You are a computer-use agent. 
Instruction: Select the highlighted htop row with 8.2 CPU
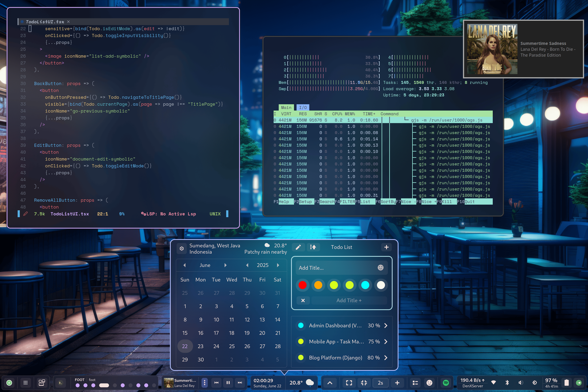pos(383,120)
